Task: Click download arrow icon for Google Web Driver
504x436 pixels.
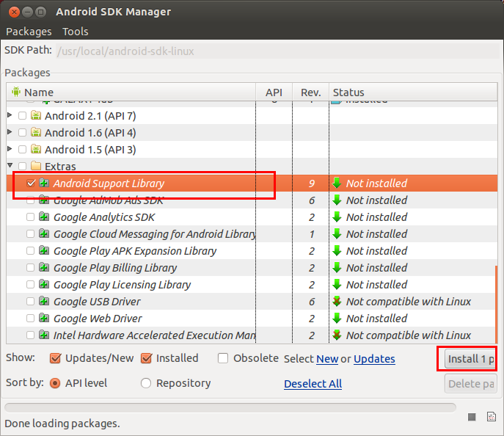Action: [337, 318]
